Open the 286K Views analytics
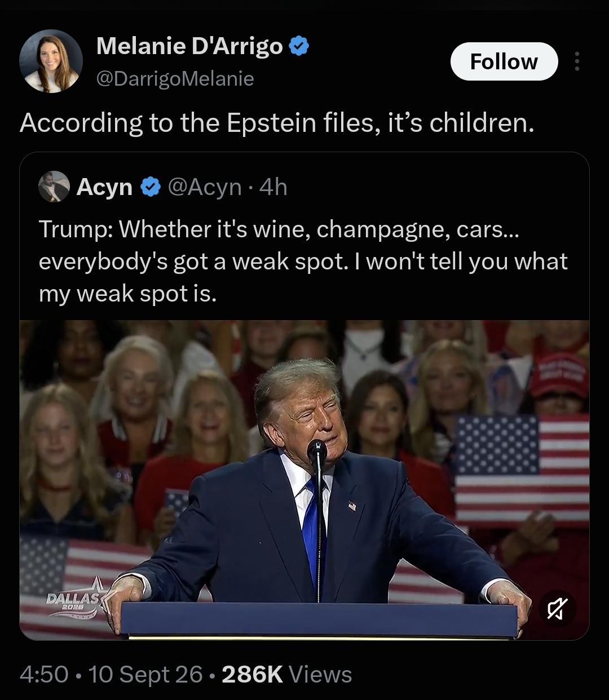The image size is (609, 700). (287, 675)
